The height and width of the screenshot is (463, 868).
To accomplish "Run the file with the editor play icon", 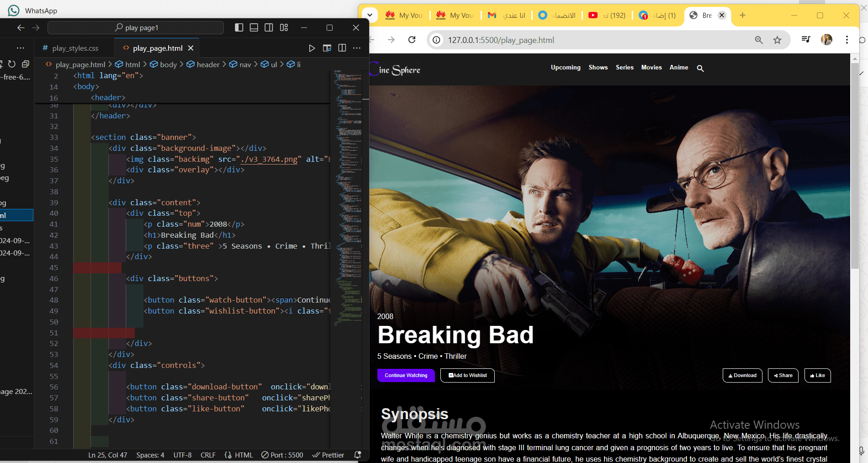I will tap(312, 48).
